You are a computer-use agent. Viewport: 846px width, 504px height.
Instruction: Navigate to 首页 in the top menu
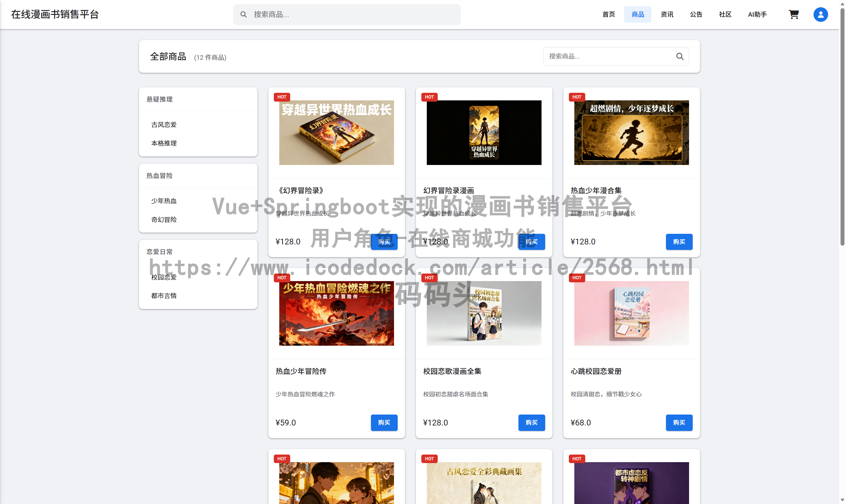tap(608, 14)
